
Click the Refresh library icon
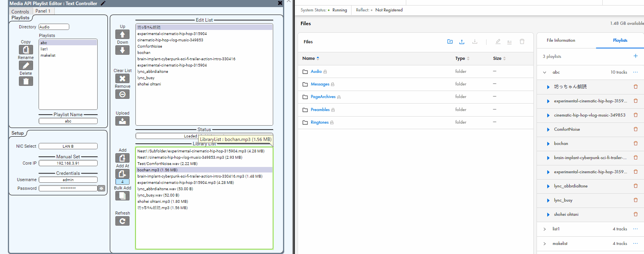point(122,221)
